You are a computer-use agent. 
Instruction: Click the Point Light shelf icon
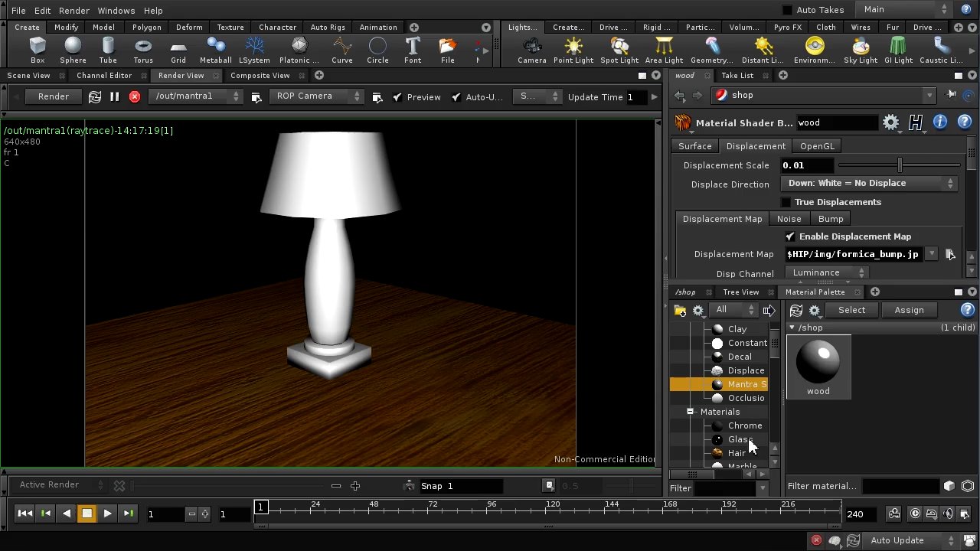(x=573, y=51)
